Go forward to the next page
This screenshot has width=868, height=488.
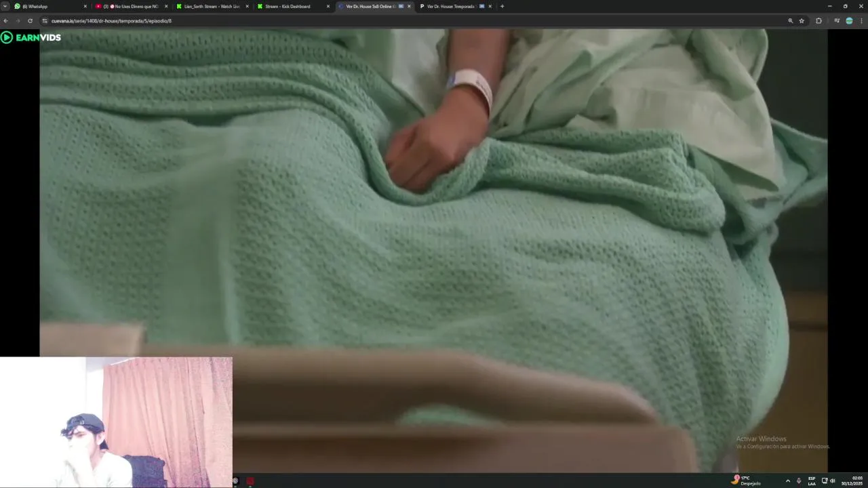click(18, 21)
